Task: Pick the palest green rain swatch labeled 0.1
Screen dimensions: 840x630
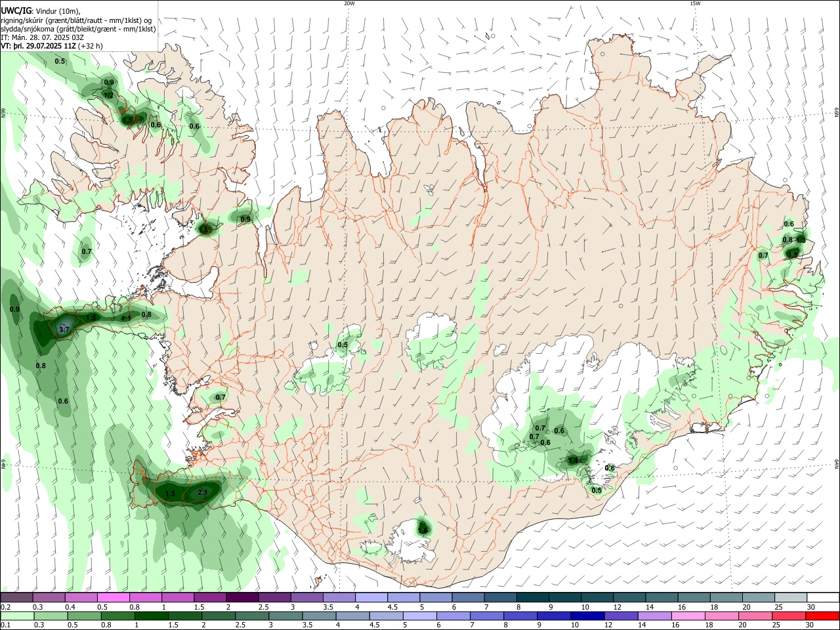Action: pos(16,616)
